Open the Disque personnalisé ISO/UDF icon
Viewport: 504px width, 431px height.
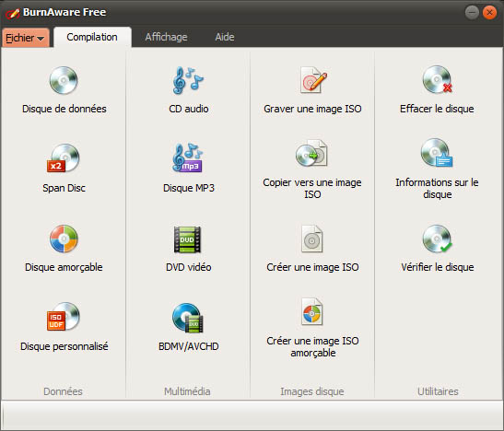64,317
